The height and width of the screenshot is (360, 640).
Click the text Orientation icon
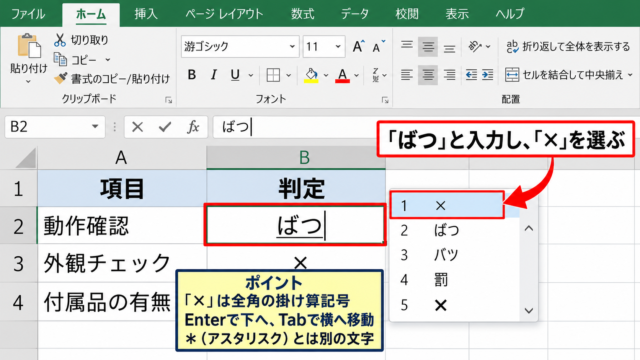[475, 47]
